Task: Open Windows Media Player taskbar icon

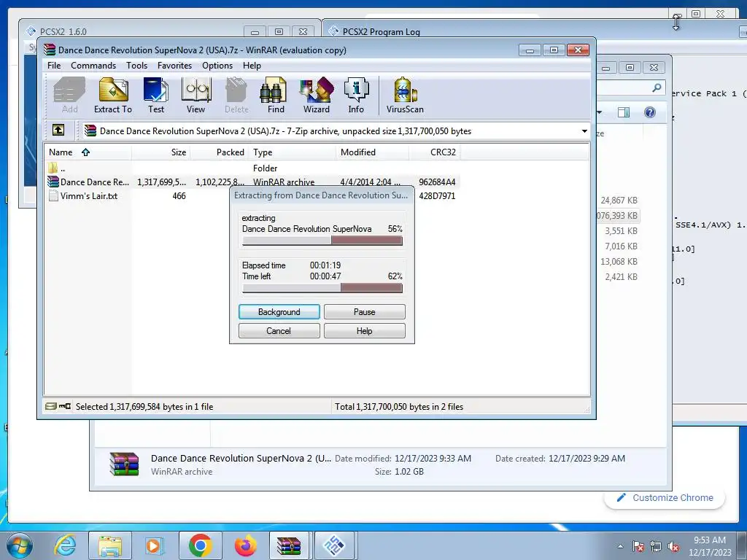Action: pos(153,545)
